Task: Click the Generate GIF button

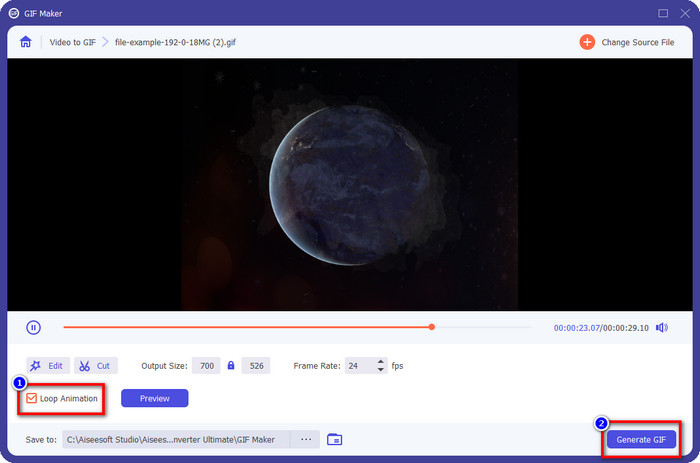Action: click(641, 439)
